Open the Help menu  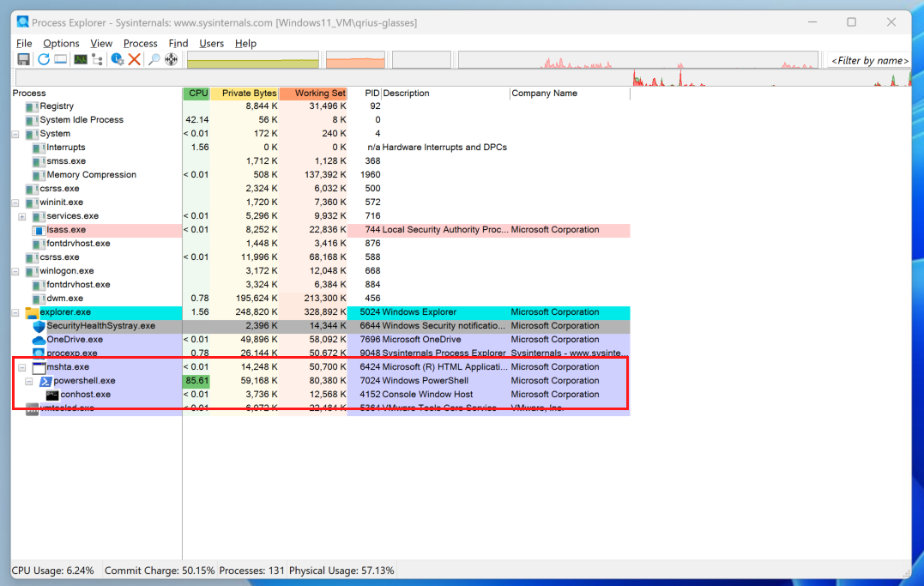point(245,44)
